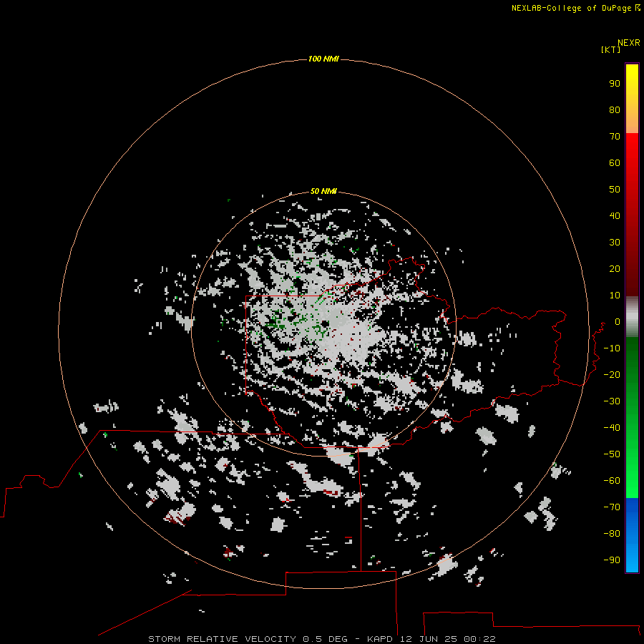Screen dimensions: 644x644
Task: Click the 40 value on the legend
Action: click(x=615, y=215)
